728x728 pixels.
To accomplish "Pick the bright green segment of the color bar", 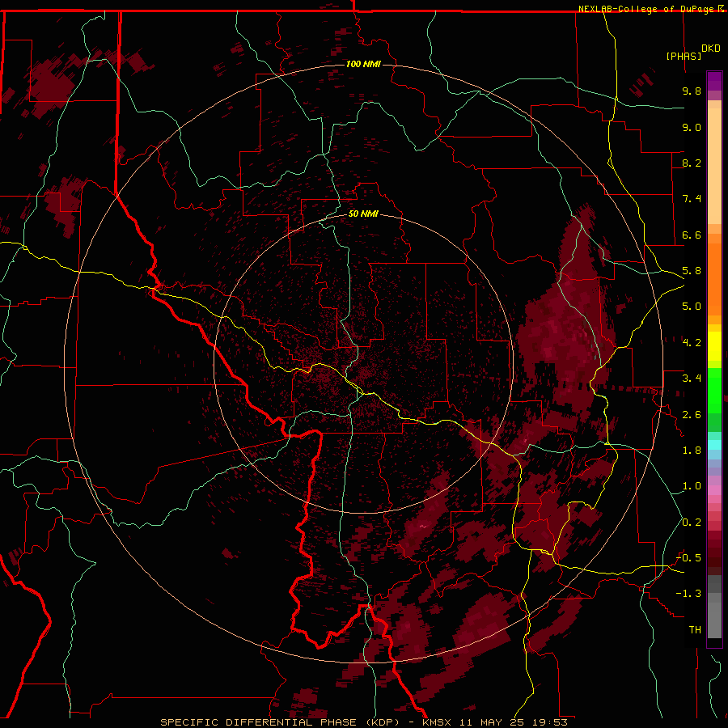I will click(714, 392).
